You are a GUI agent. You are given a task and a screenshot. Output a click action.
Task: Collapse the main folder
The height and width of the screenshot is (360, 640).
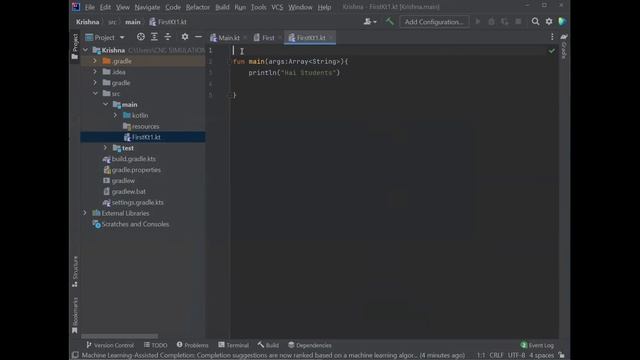[105, 104]
